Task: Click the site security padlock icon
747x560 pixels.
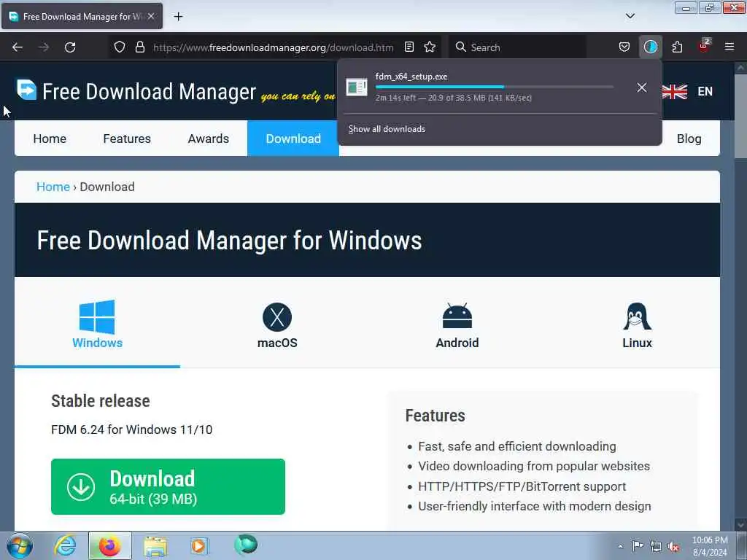Action: click(139, 47)
